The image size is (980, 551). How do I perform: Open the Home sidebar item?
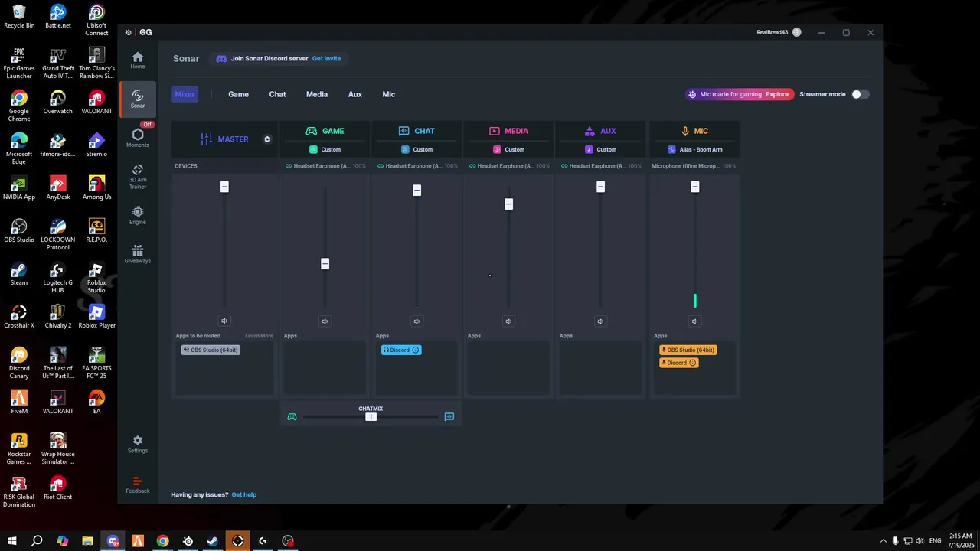tap(138, 60)
